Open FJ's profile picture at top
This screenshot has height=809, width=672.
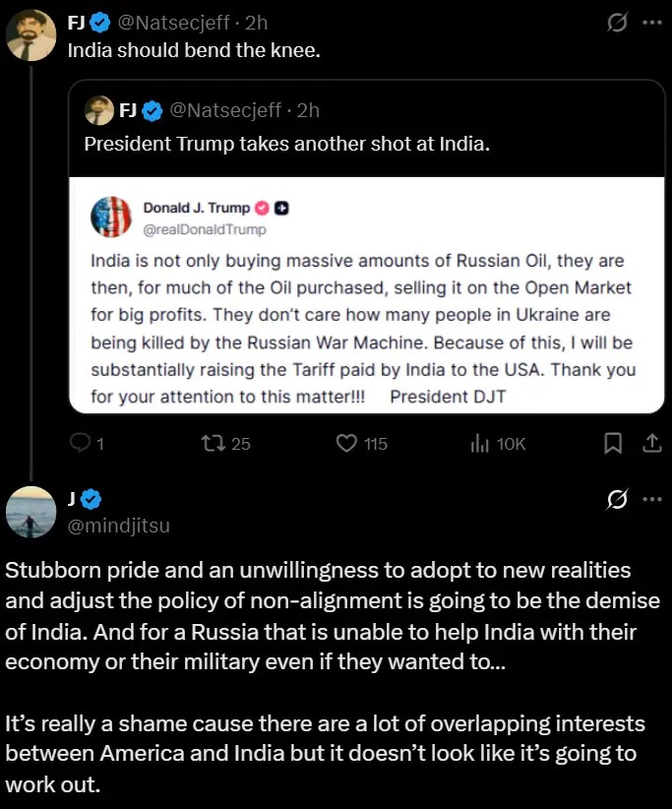31,35
